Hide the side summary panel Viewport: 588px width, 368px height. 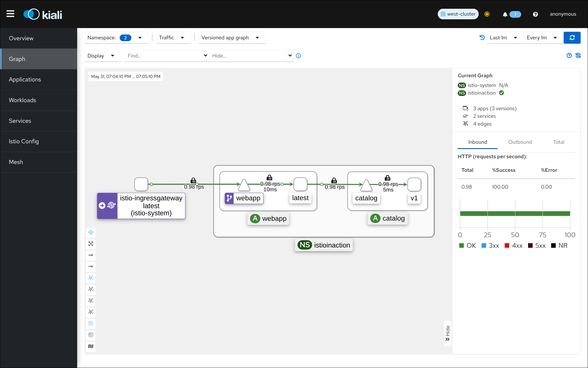448,333
